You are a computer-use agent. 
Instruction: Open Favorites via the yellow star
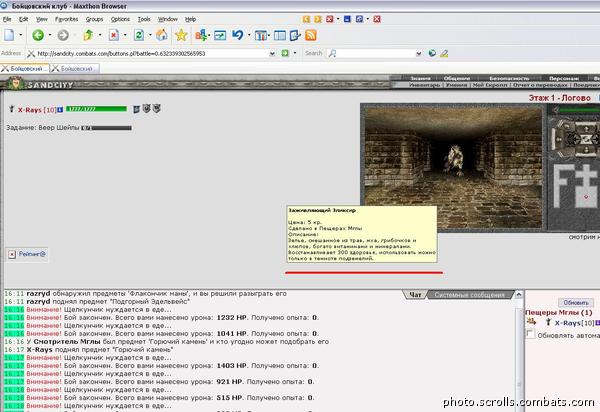coord(181,35)
